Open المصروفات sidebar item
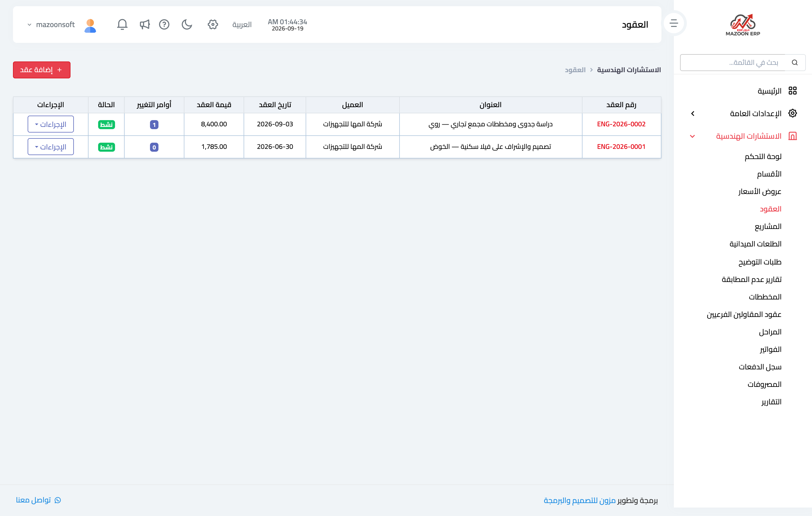 764,385
